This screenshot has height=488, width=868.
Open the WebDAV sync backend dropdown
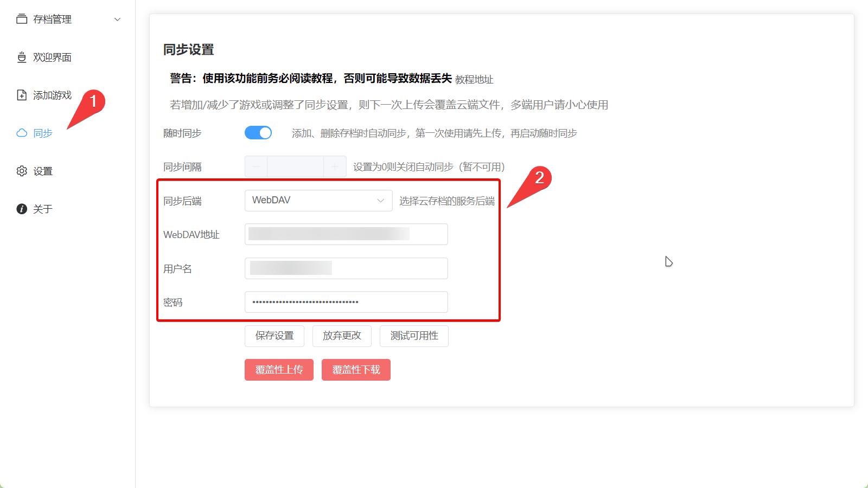[x=318, y=200]
